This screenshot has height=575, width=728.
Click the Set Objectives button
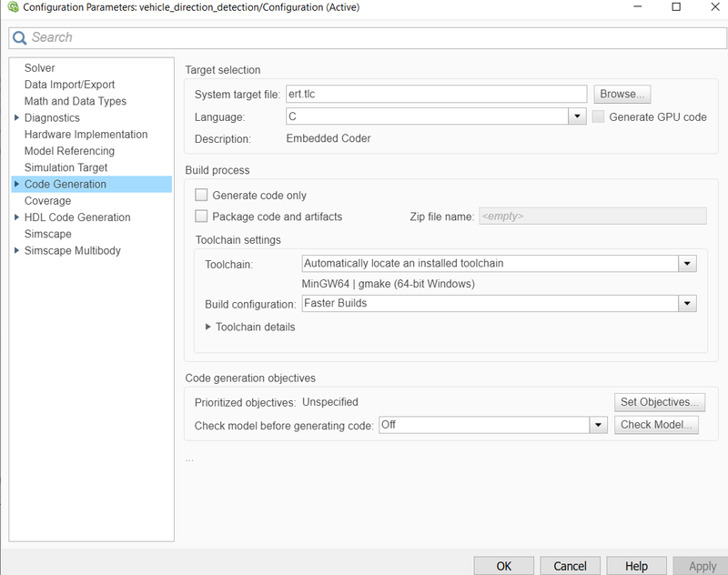(x=659, y=402)
